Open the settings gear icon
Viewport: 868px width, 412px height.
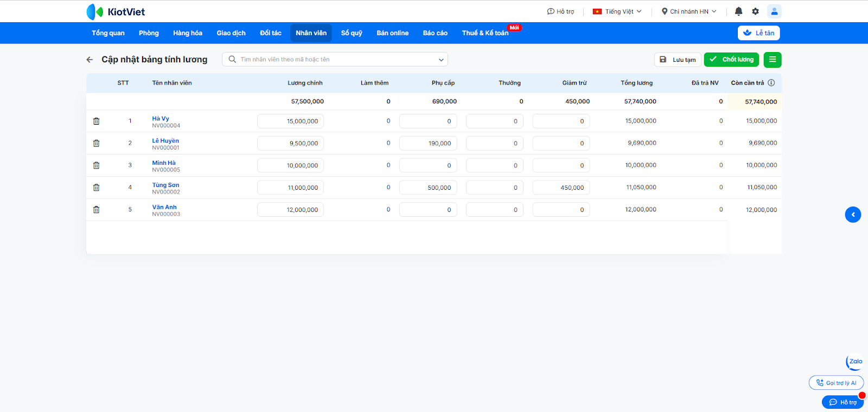[755, 11]
